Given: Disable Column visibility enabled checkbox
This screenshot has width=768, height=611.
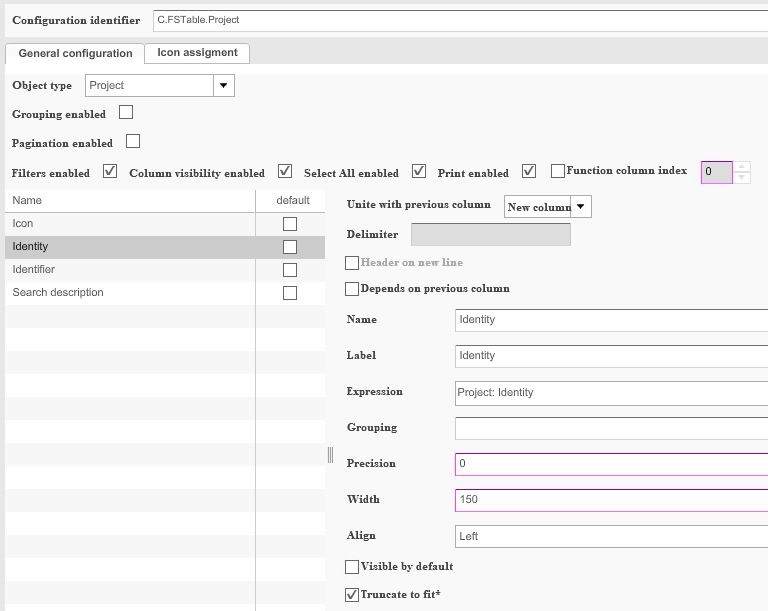Looking at the screenshot, I should [x=285, y=171].
